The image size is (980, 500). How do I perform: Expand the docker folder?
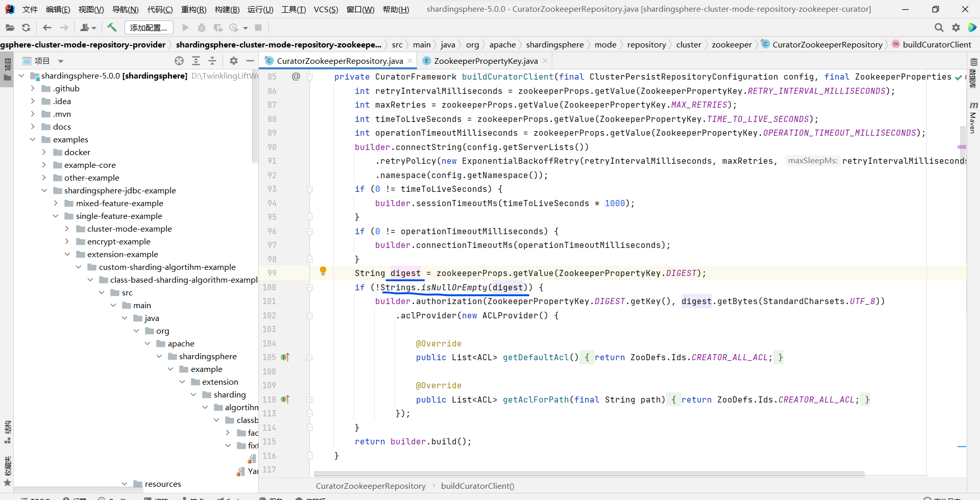pos(44,152)
